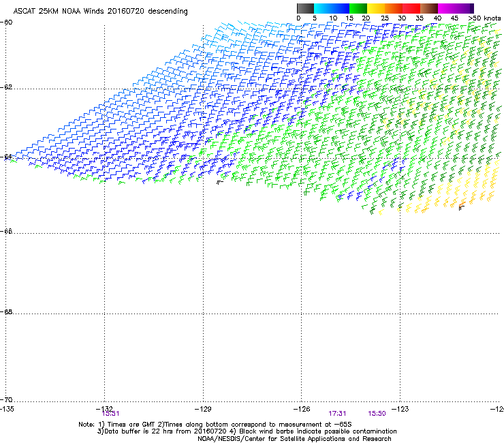
Task: Click the '0' label under the color scale
Action: coord(298,18)
